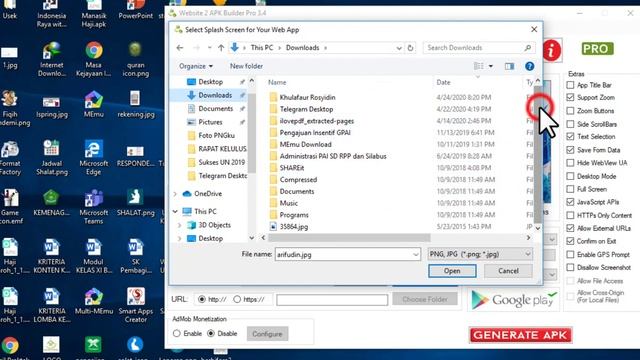
Task: Click the File name input field
Action: tap(347, 254)
